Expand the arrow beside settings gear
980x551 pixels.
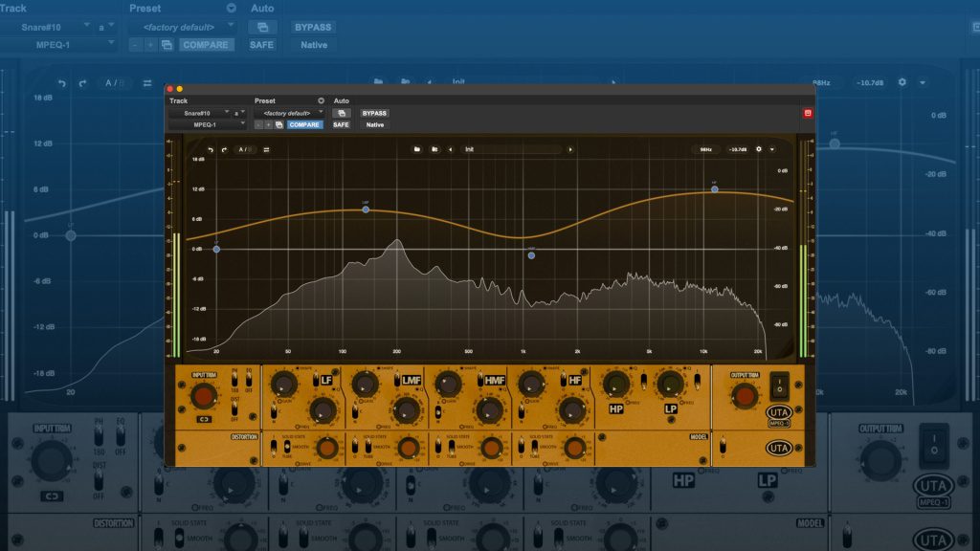(x=772, y=149)
